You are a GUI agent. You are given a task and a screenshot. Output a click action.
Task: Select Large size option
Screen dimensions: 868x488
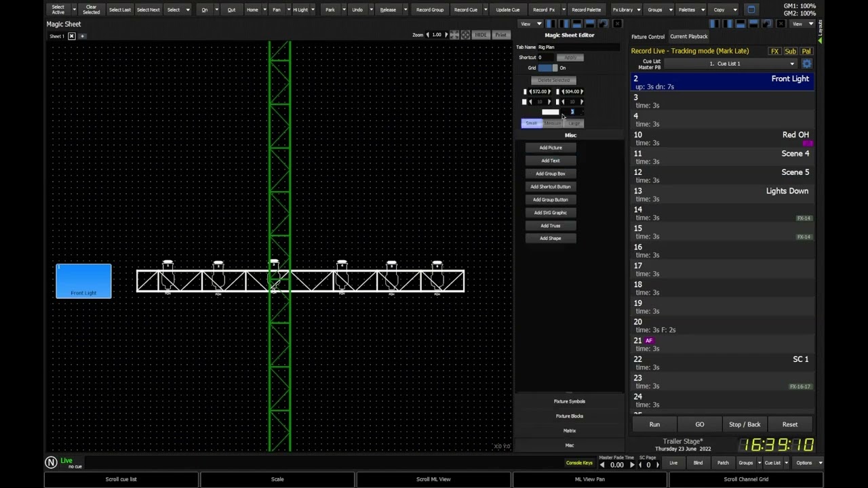tap(574, 123)
